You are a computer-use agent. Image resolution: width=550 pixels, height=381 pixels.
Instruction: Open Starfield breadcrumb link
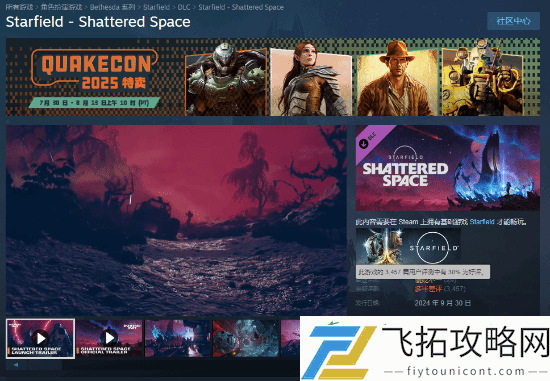pyautogui.click(x=156, y=7)
